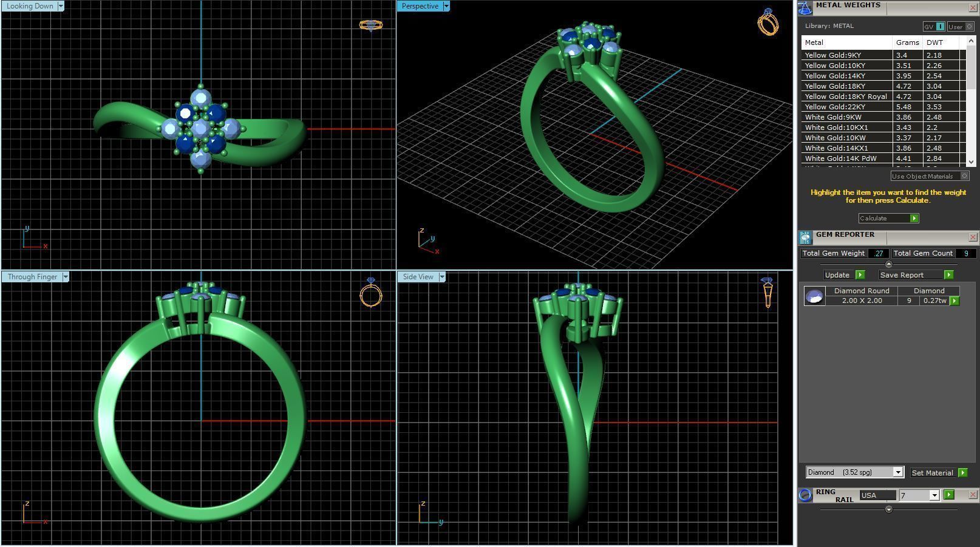This screenshot has height=547, width=980.
Task: Toggle the GV library switch
Action: [934, 27]
